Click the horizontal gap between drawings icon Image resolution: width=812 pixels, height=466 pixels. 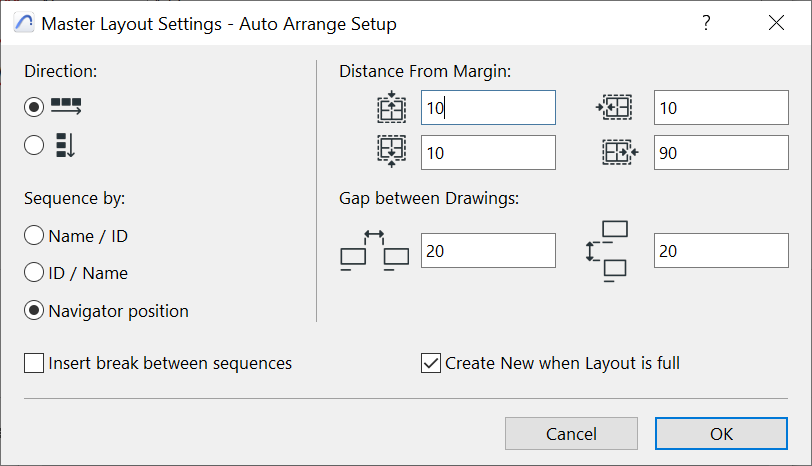click(x=375, y=251)
